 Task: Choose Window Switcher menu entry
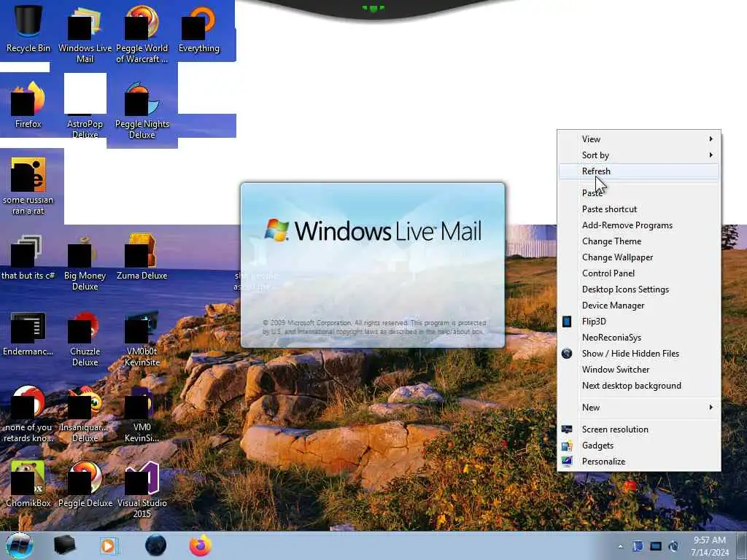click(x=639, y=370)
